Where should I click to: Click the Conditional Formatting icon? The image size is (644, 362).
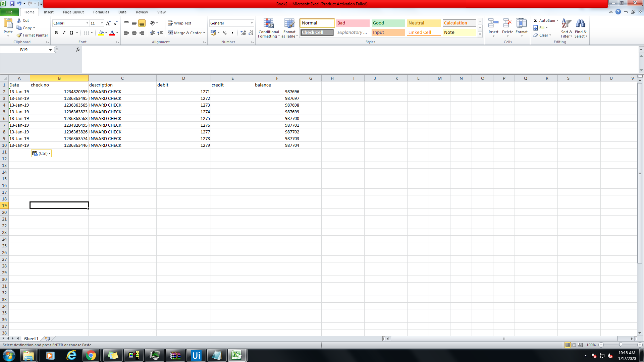click(x=268, y=24)
